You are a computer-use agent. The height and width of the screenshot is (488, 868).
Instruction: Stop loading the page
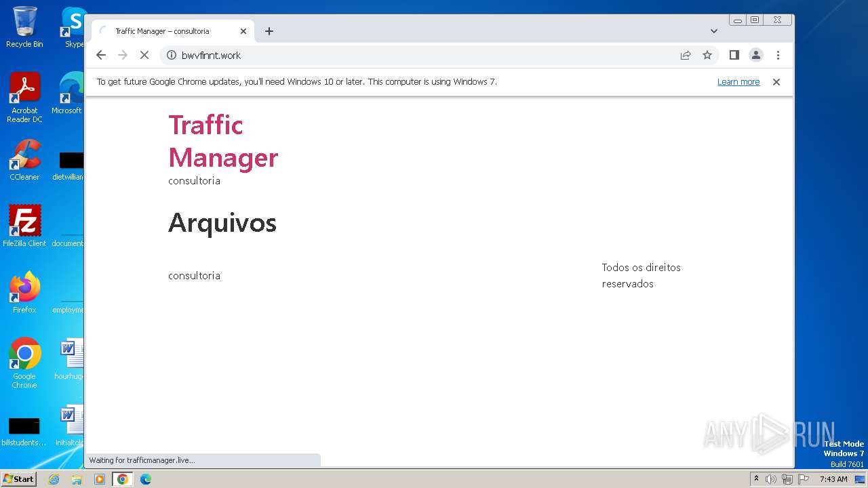click(x=144, y=56)
